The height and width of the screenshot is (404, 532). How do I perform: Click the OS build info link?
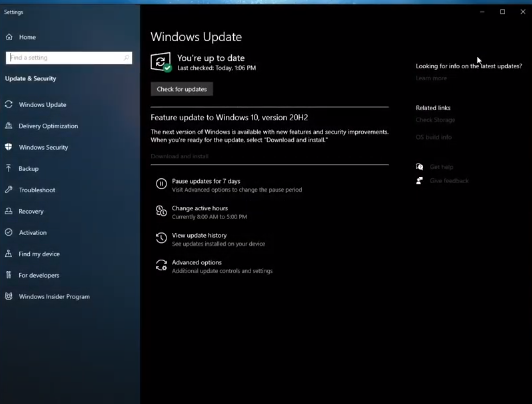(434, 137)
